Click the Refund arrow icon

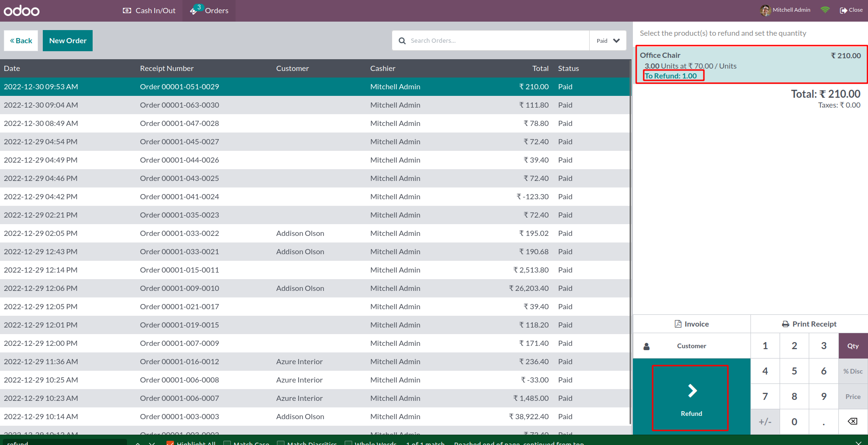[692, 390]
